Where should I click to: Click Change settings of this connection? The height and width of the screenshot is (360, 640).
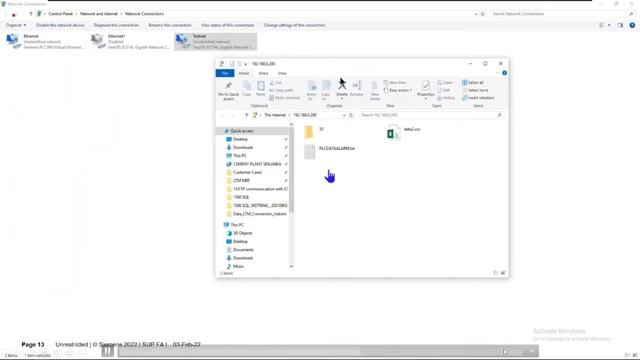point(294,25)
